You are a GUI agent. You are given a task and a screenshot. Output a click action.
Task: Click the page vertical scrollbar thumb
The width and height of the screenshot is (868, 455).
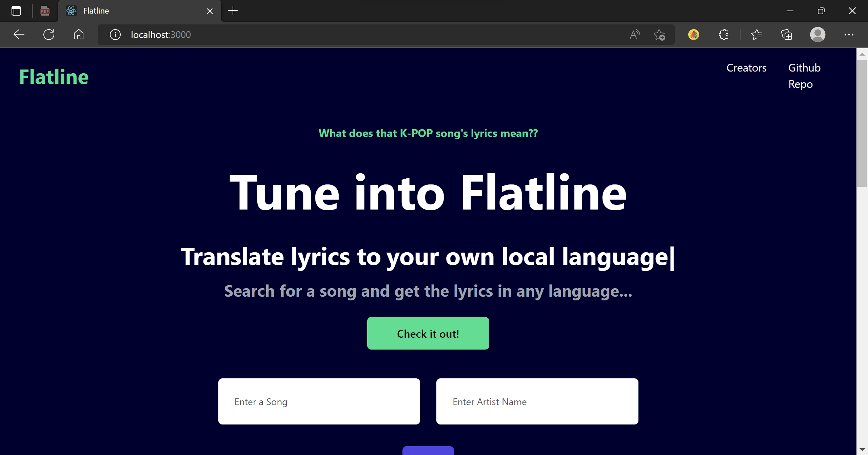click(862, 123)
